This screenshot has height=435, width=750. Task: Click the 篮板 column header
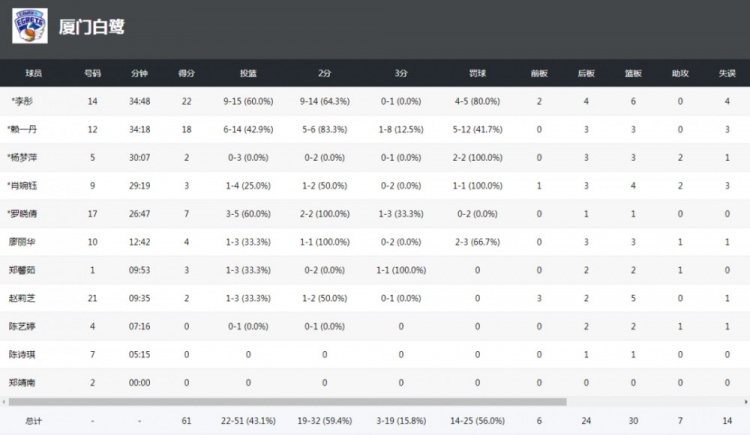pyautogui.click(x=633, y=73)
